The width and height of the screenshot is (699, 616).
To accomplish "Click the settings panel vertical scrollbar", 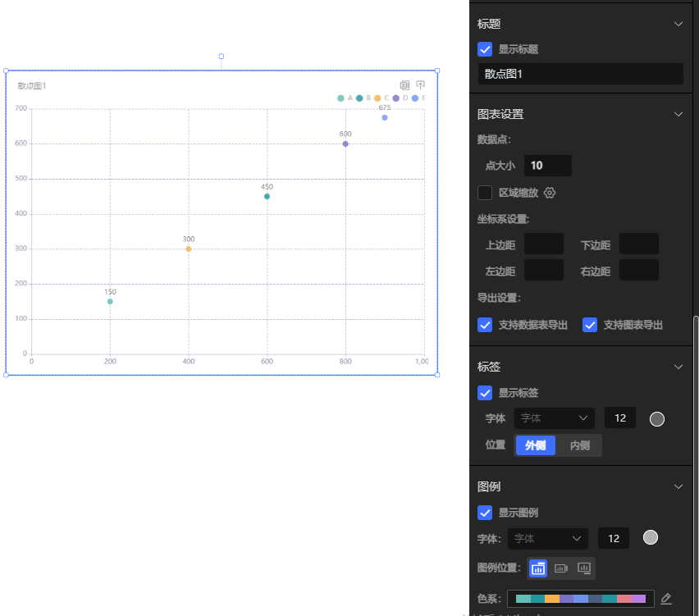I will click(x=696, y=466).
